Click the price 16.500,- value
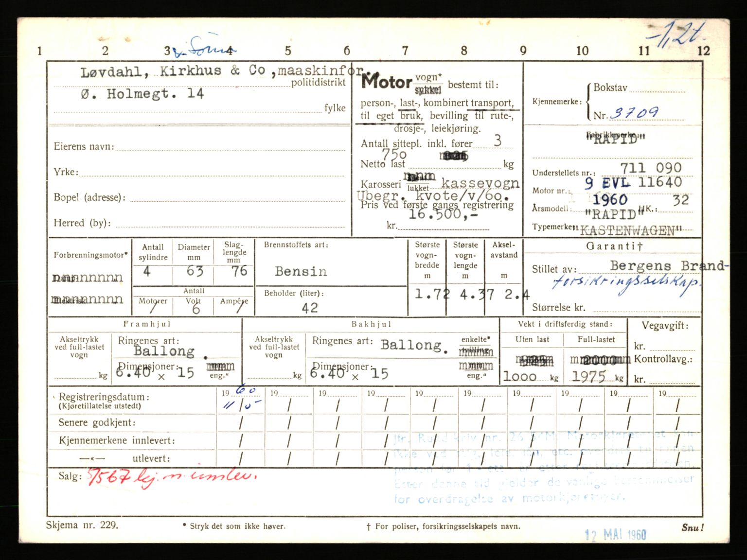Screen dimensions: 747x560 pyautogui.click(x=442, y=214)
